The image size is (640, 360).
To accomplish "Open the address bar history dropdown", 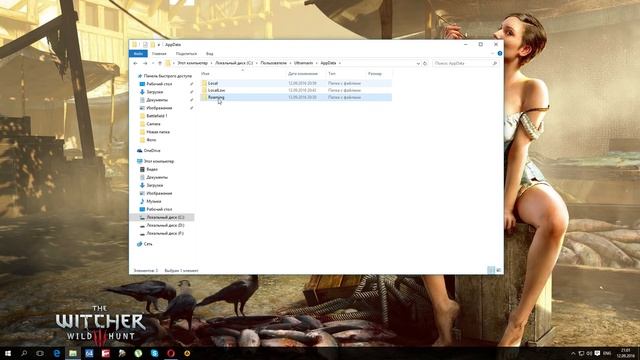I will click(418, 63).
